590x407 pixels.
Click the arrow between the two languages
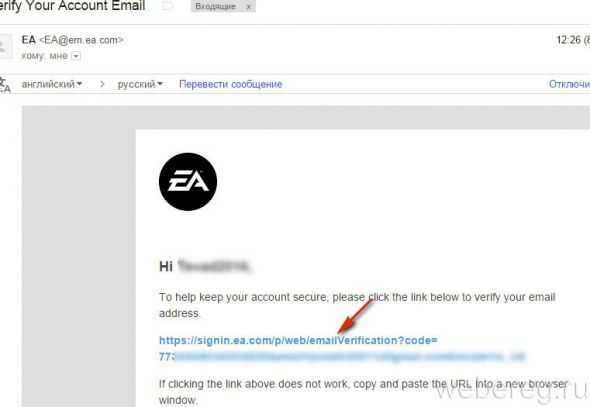coord(102,84)
